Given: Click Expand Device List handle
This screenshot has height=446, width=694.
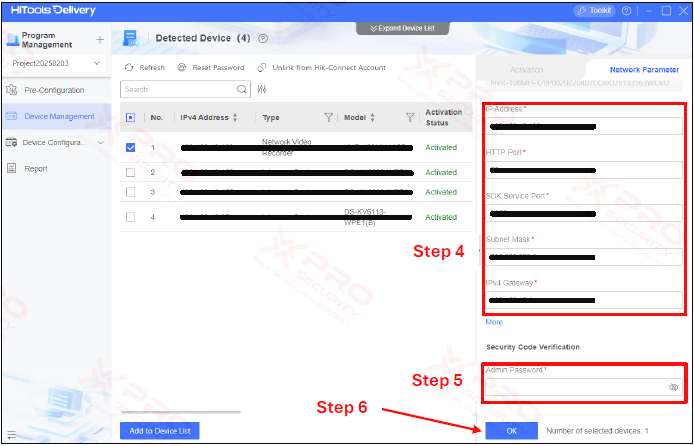Looking at the screenshot, I should click(x=403, y=28).
